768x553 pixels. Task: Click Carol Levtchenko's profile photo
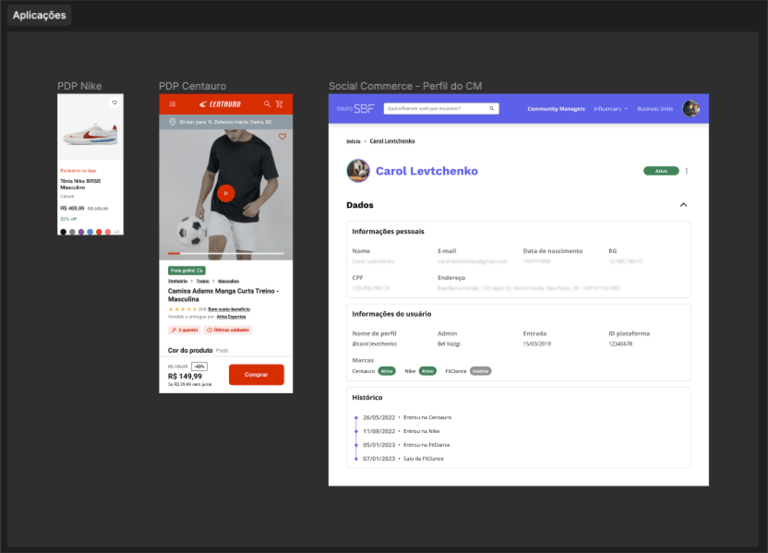[x=358, y=170]
